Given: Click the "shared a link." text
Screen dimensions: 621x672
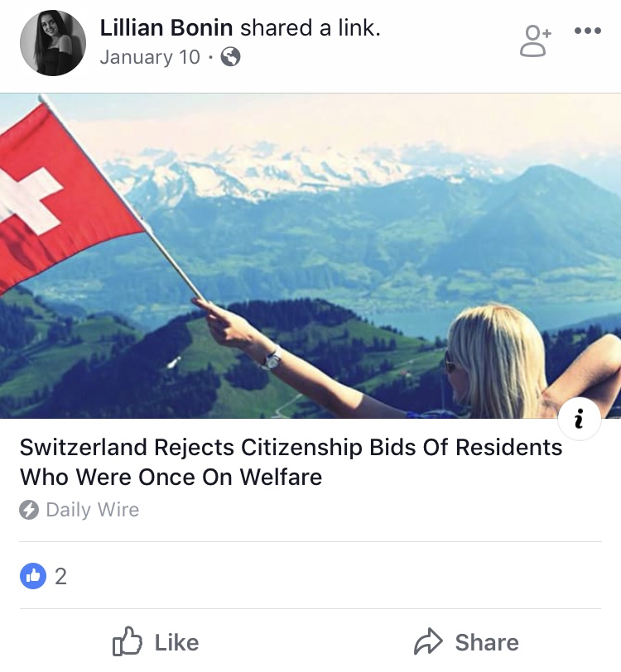Looking at the screenshot, I should (x=310, y=28).
